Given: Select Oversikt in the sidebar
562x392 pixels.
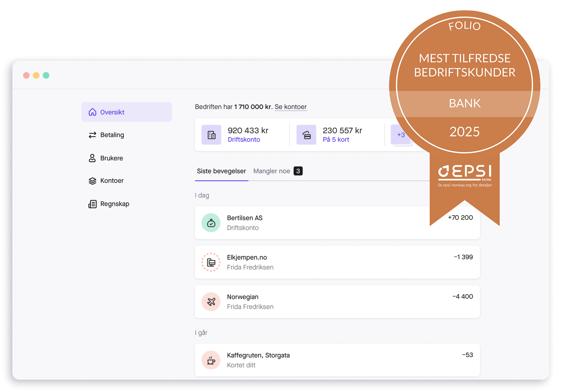Looking at the screenshot, I should coord(127,112).
